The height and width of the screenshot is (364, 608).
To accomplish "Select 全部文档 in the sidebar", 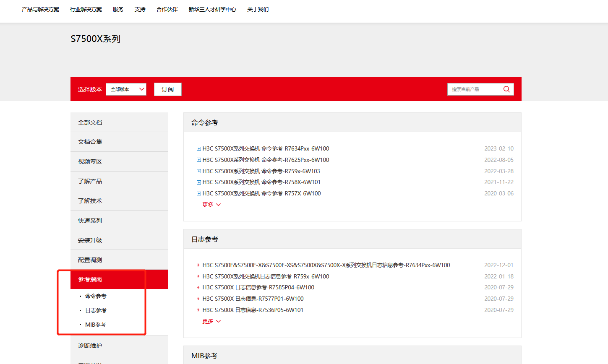I will 119,122.
